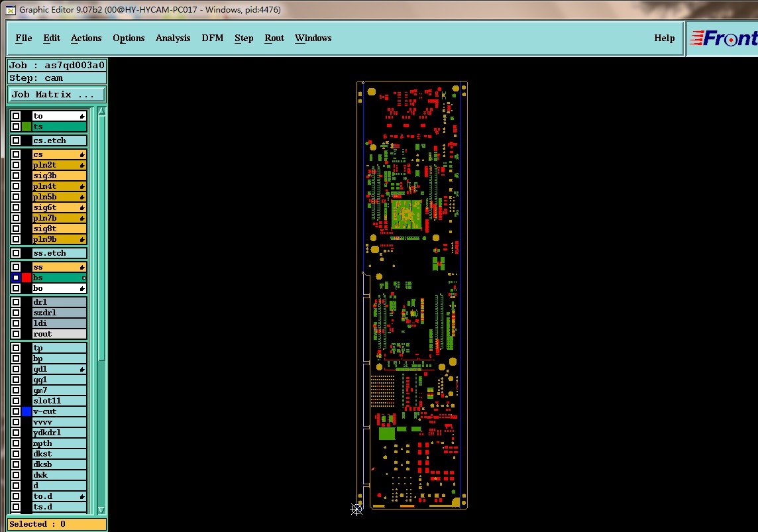Open the Rout menu
Image resolution: width=758 pixels, height=532 pixels.
(274, 38)
